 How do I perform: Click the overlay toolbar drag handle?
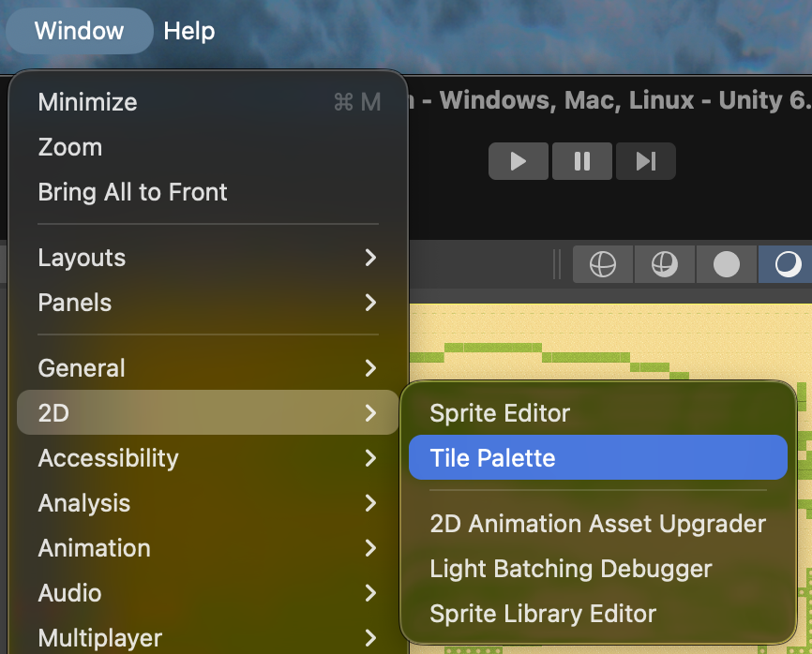click(x=559, y=265)
